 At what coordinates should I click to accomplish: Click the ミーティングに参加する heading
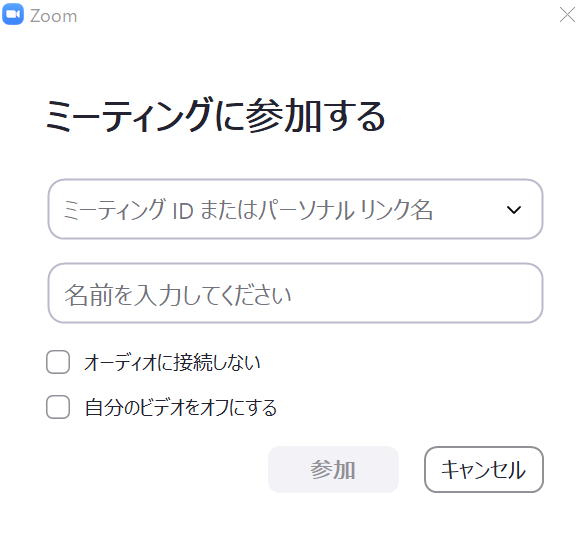[x=215, y=115]
